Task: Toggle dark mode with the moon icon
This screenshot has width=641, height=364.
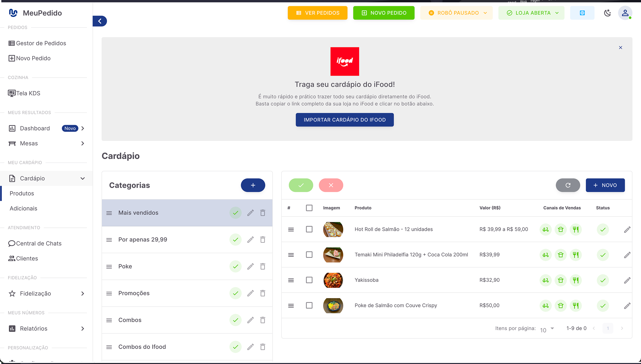Action: coord(608,13)
